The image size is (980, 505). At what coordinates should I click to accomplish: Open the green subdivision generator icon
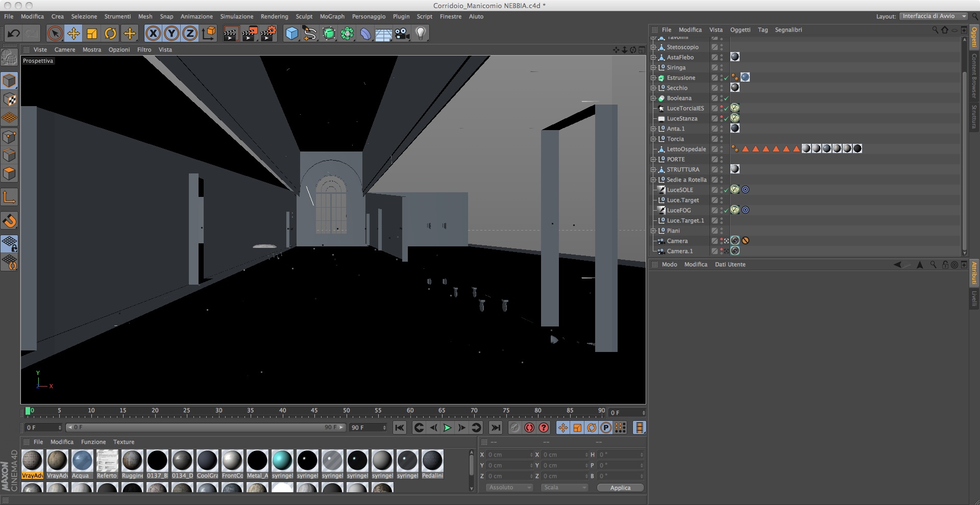[x=329, y=34]
